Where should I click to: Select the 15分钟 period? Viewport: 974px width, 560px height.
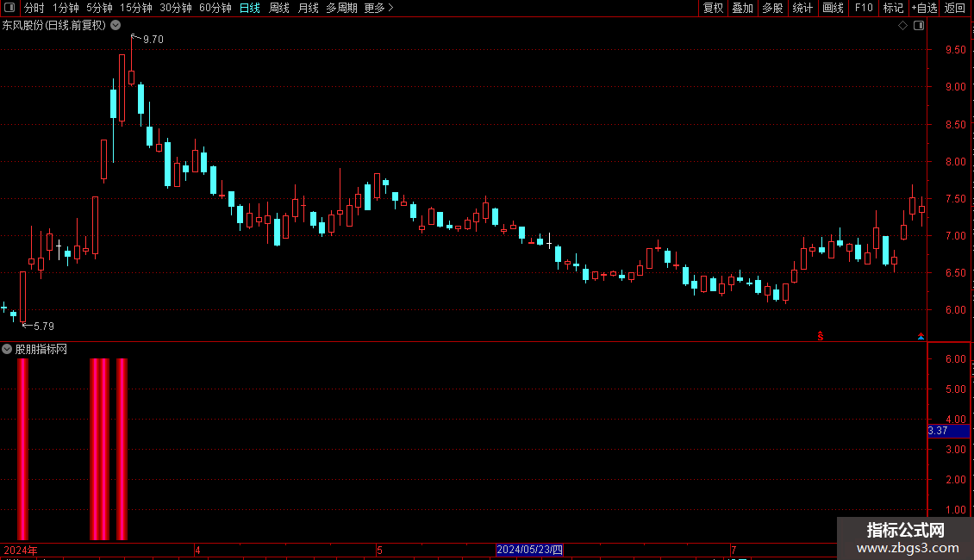(x=136, y=8)
